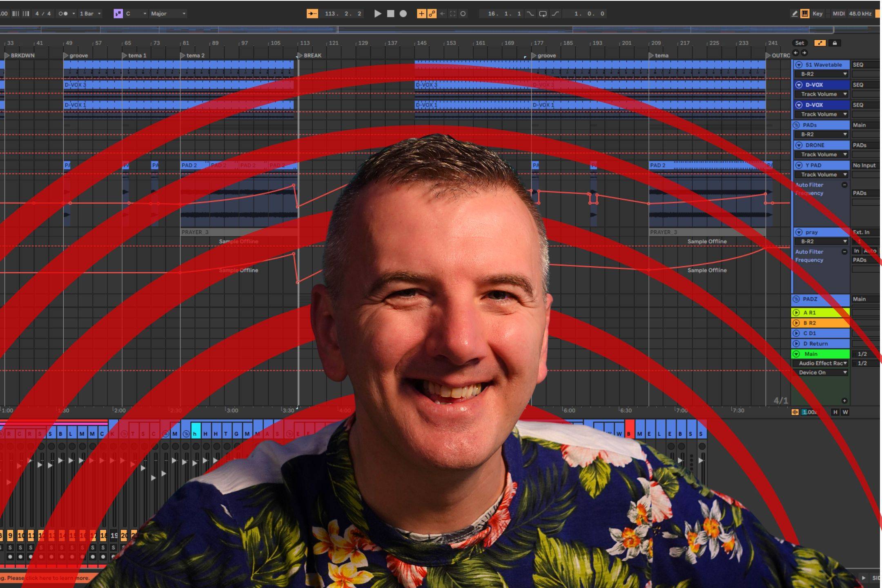This screenshot has height=588, width=882.
Task: Fold the 51 Wavetable track
Action: click(799, 65)
